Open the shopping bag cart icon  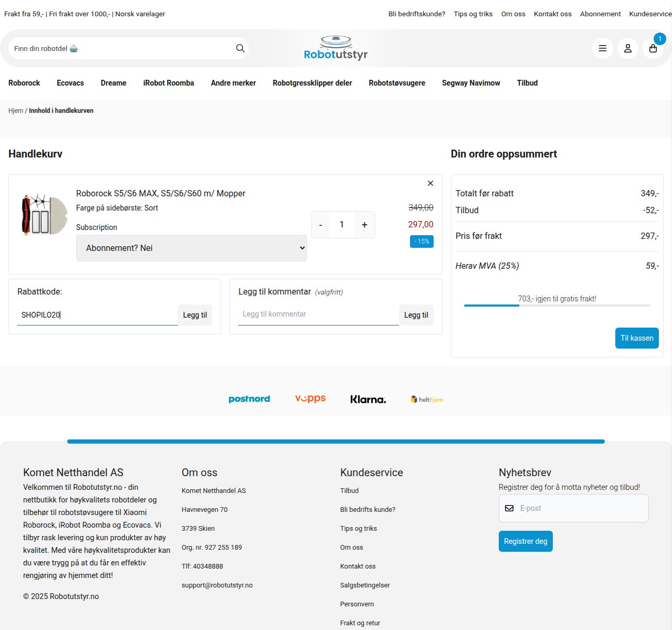(653, 48)
